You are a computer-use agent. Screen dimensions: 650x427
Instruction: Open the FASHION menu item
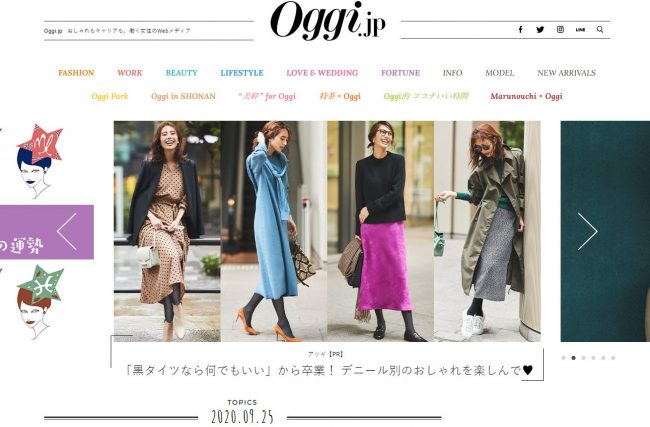coord(76,73)
